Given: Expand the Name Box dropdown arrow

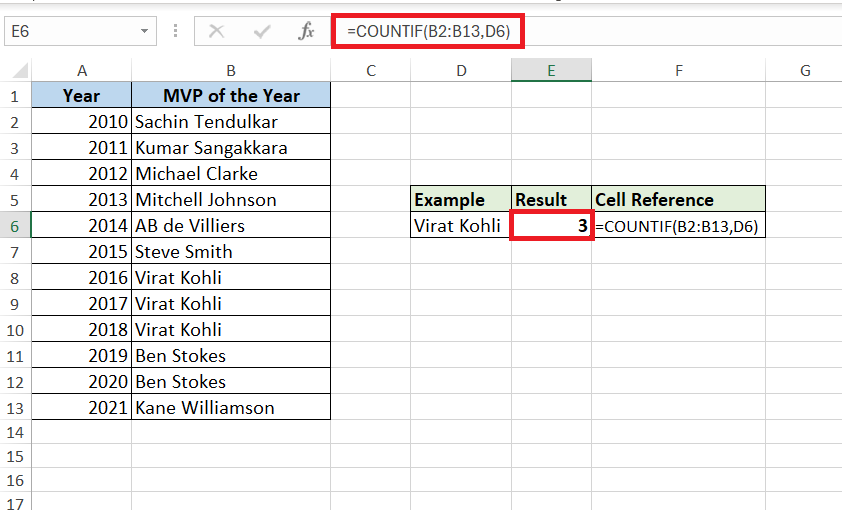Looking at the screenshot, I should [x=144, y=31].
